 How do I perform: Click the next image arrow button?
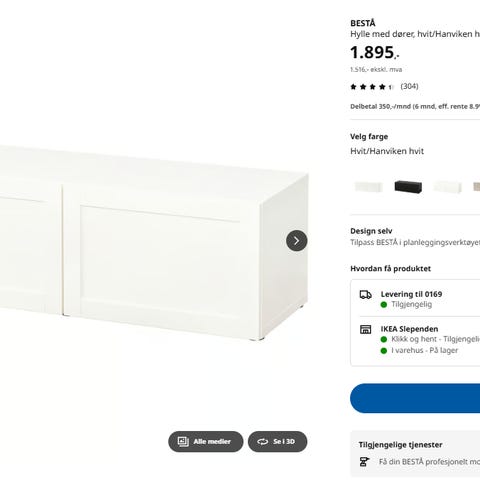296,240
